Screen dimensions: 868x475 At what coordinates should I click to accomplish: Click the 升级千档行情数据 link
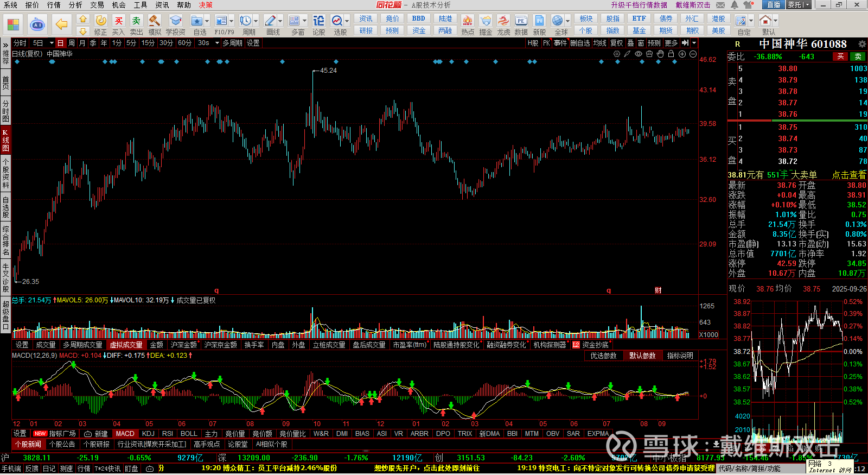(x=639, y=5)
